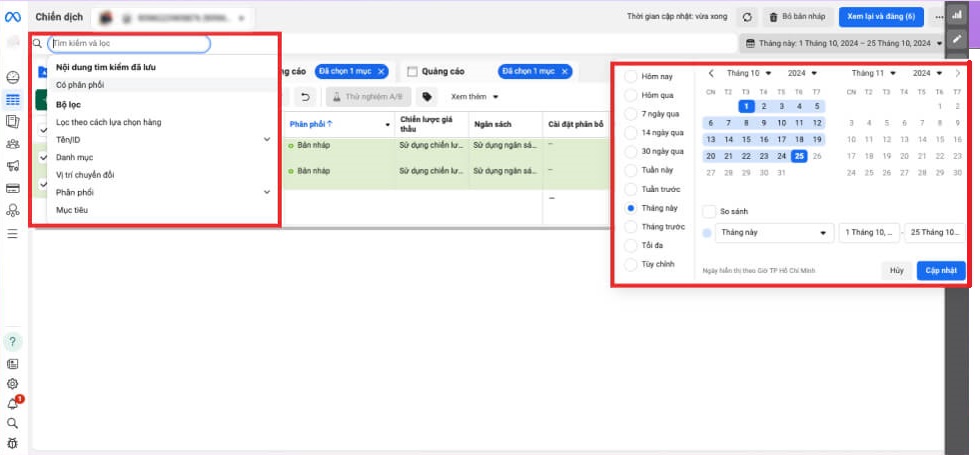Screen dimensions: 980x455
Task: Open the billing card icon in sidebar
Action: click(13, 188)
